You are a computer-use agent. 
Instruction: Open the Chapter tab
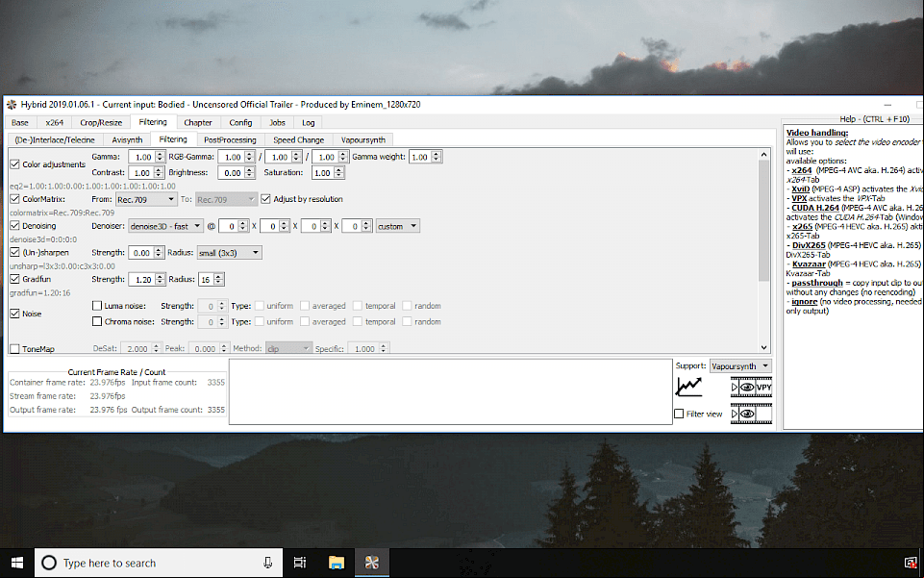[x=198, y=122]
